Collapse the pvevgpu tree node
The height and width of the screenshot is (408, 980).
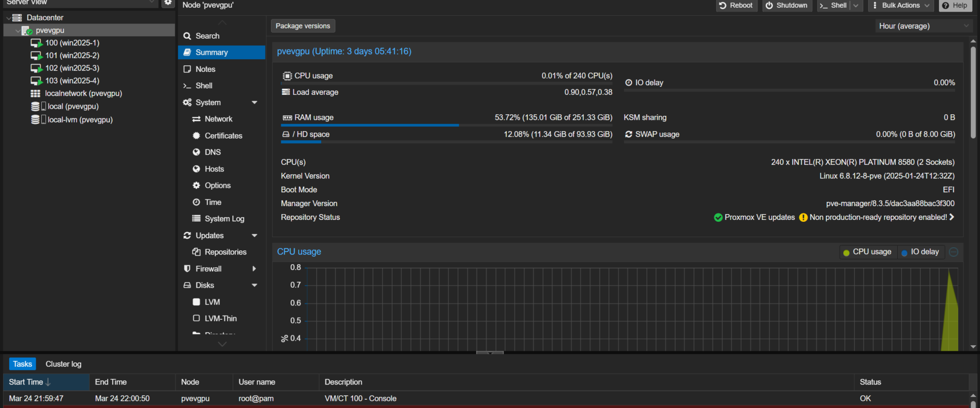pos(17,31)
